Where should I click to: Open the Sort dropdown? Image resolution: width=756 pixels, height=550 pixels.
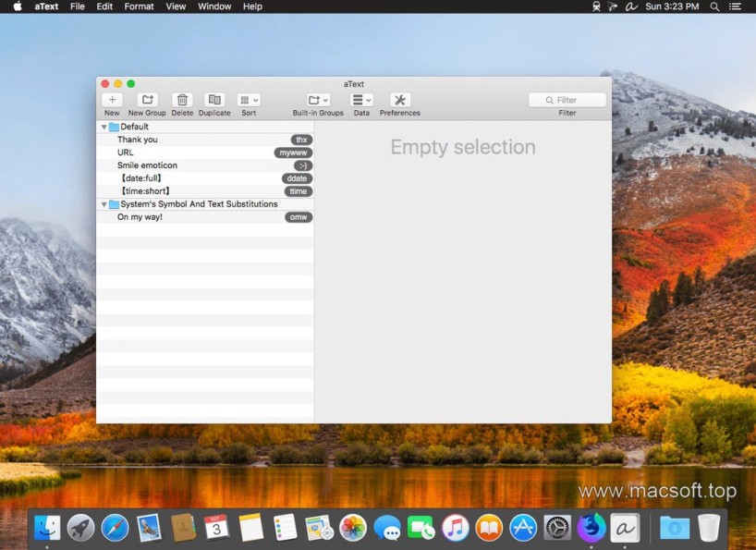[249, 100]
